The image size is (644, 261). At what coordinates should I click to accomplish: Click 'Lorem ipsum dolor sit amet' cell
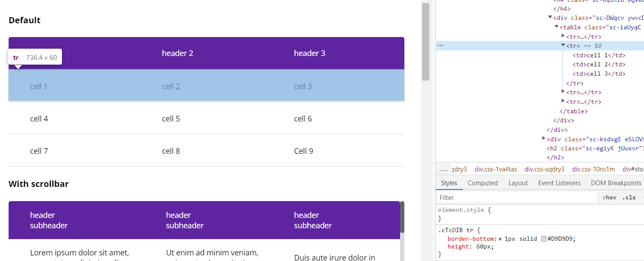(x=80, y=253)
